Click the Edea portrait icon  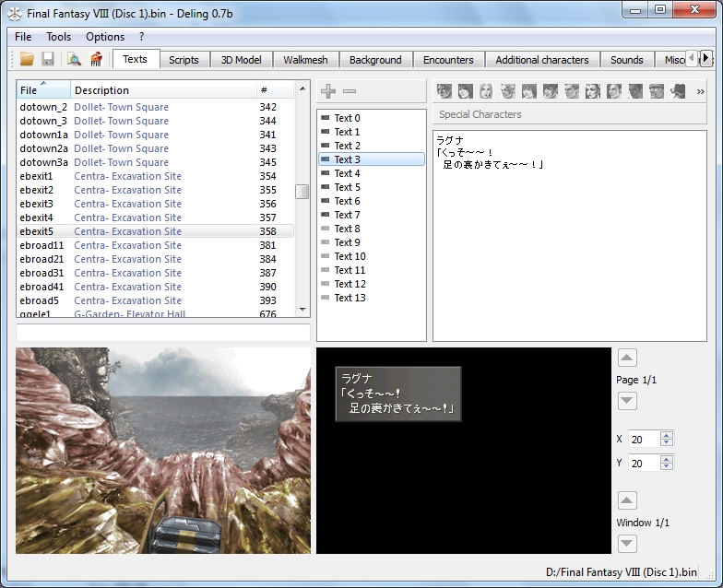tap(592, 91)
